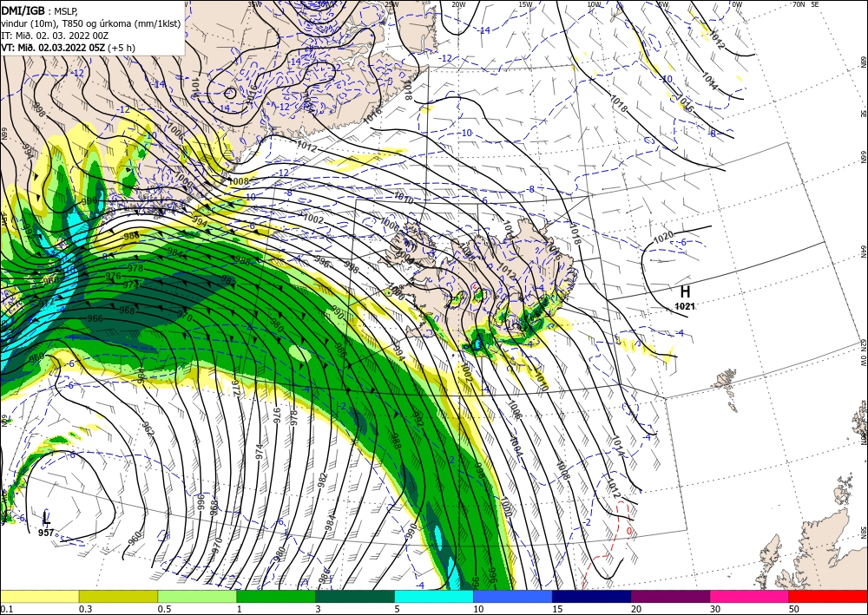This screenshot has width=868, height=615.
Task: Click the 957 pressure value below L
Action: pyautogui.click(x=46, y=533)
